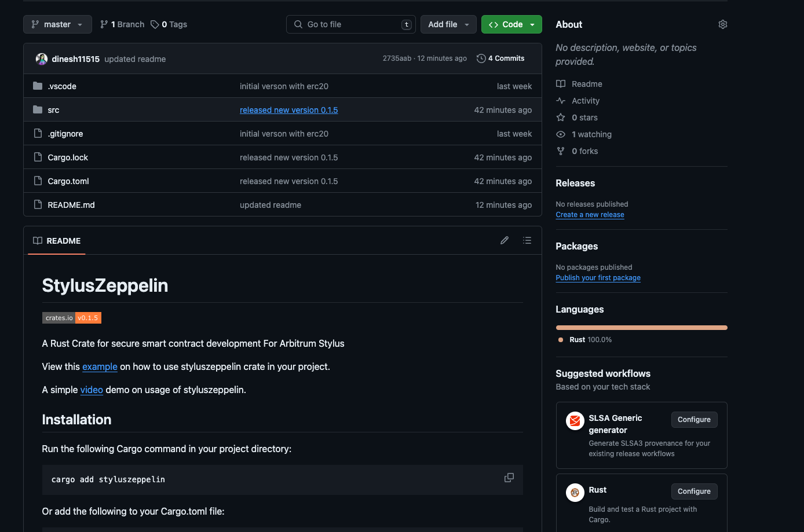Click the Code button angle brackets icon
Viewport: 804px width, 532px height.
[x=494, y=24]
